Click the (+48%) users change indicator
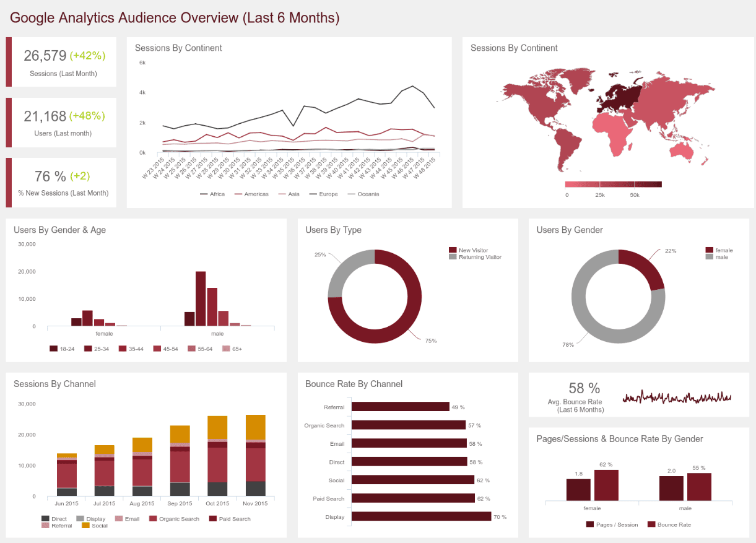Viewport: 756px width, 543px height. click(87, 116)
